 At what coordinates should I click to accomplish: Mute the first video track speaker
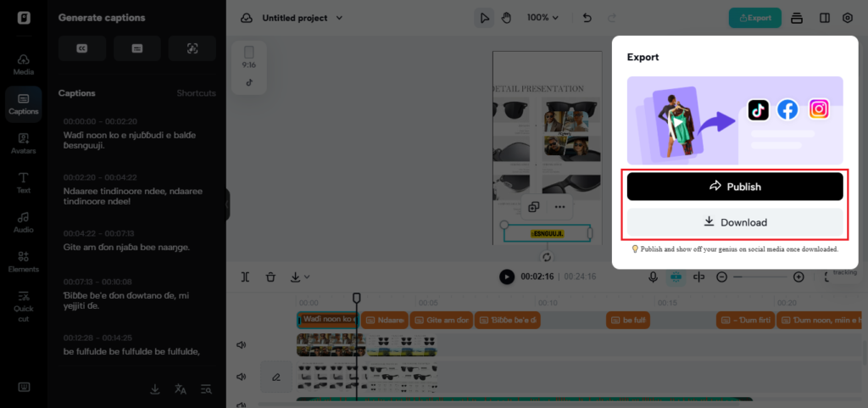pos(242,345)
